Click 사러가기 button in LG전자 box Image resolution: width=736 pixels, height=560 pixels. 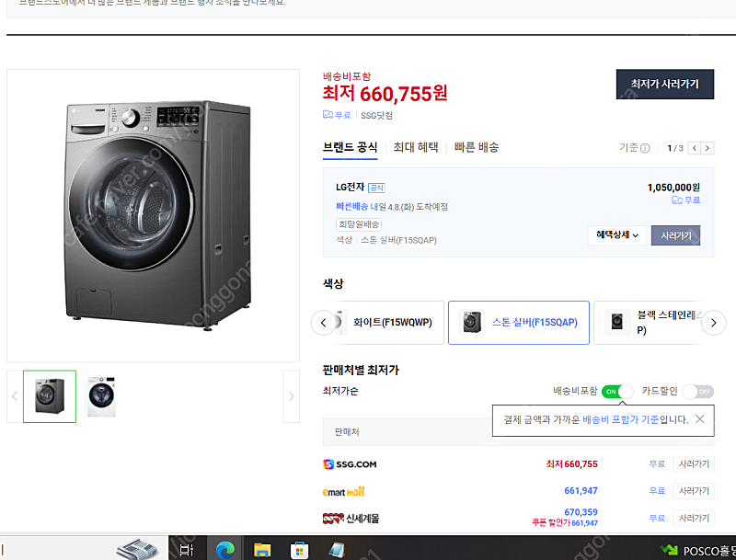coord(675,235)
